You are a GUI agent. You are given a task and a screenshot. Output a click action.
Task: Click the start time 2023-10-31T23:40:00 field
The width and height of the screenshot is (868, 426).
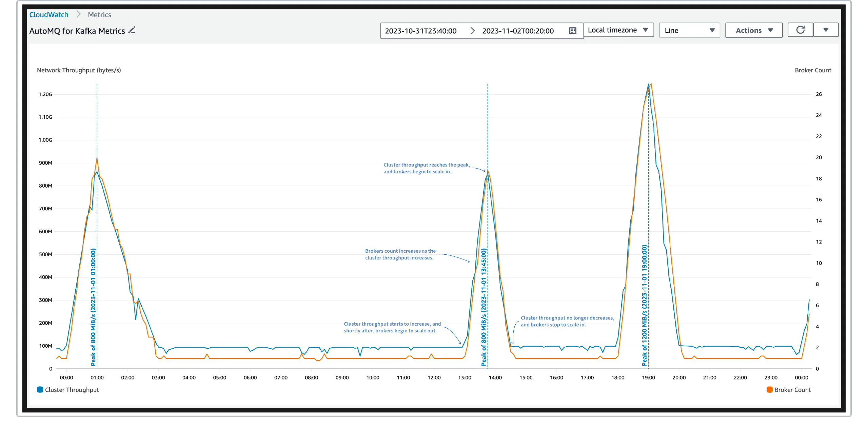point(421,31)
